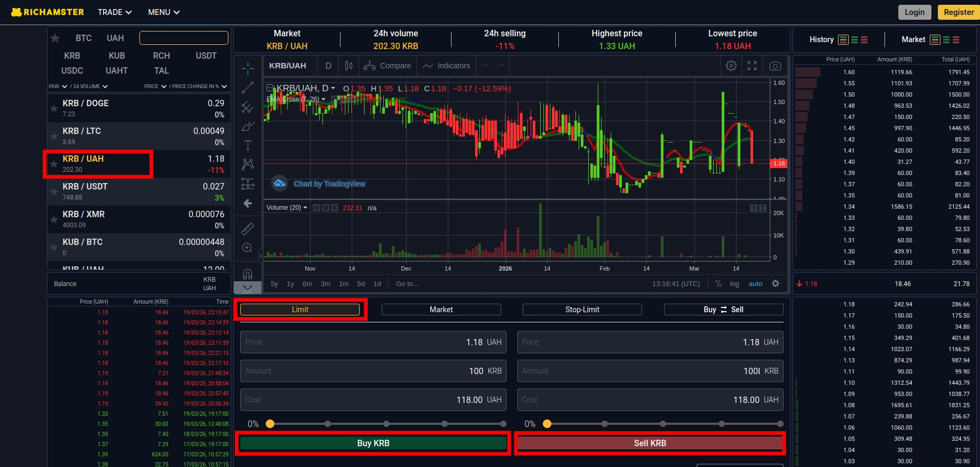Select the pitchfork drawing tool
980x467 pixels.
tap(248, 107)
